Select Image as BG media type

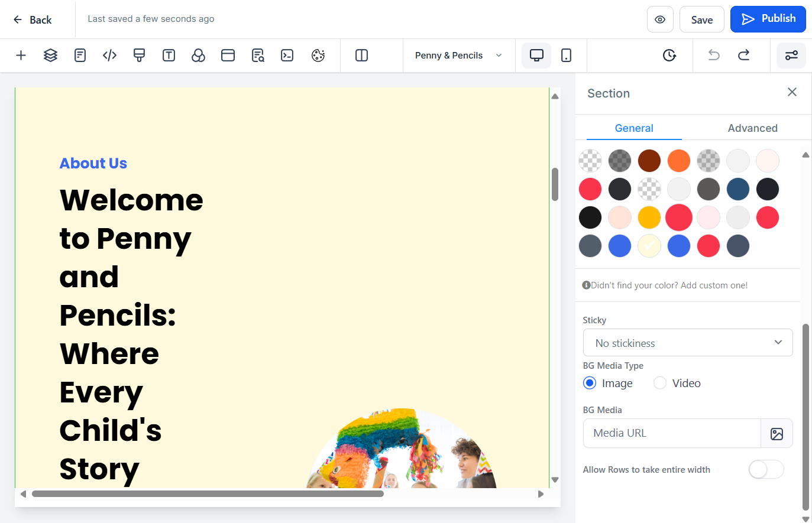click(590, 383)
